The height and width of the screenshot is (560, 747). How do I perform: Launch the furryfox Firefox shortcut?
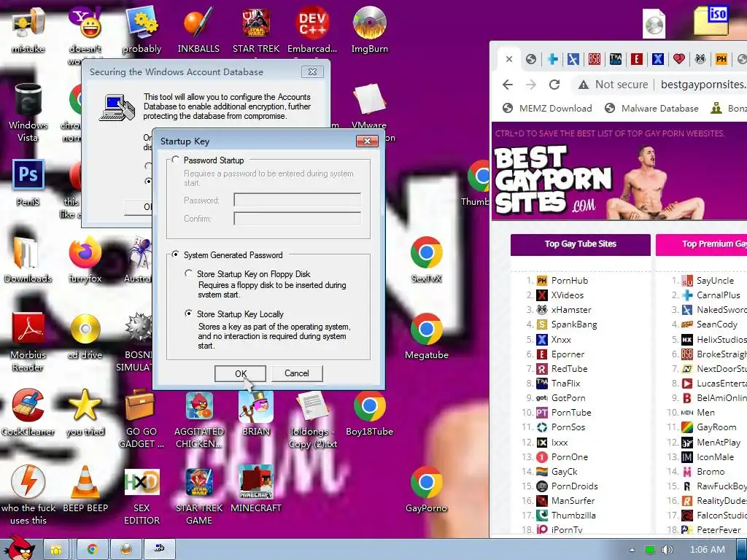85,260
